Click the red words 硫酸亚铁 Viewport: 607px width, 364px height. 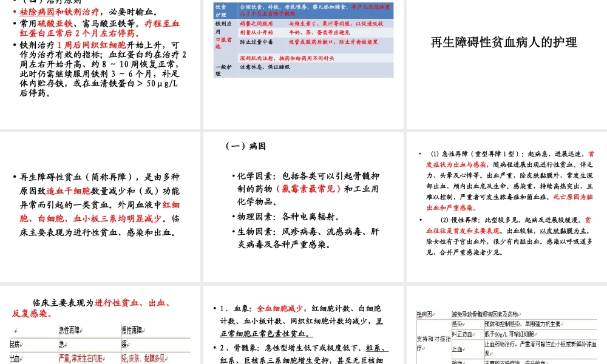pos(55,24)
